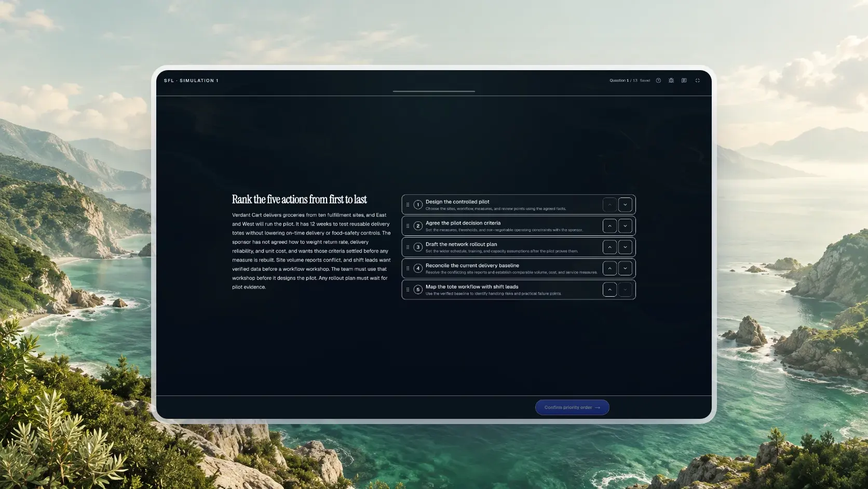The image size is (868, 489).
Task: Confirm priority order
Action: coord(572,407)
